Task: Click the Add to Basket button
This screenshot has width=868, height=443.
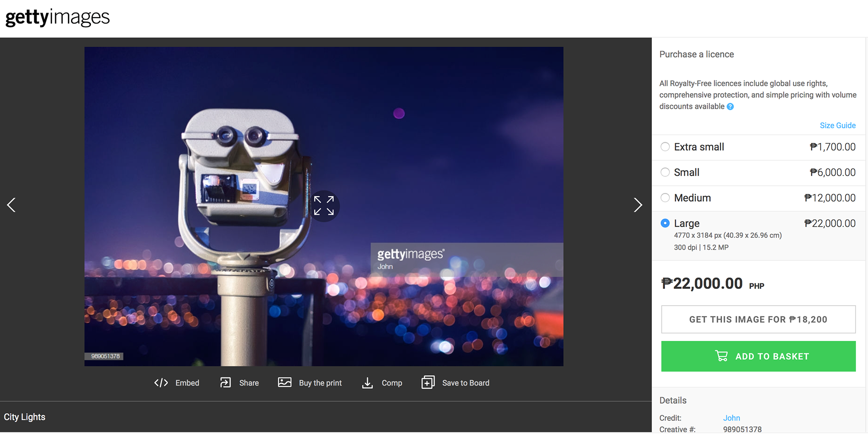Action: pyautogui.click(x=758, y=356)
